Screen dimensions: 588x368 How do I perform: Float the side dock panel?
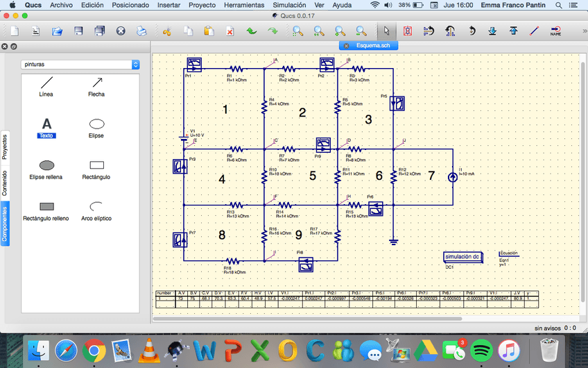13,47
